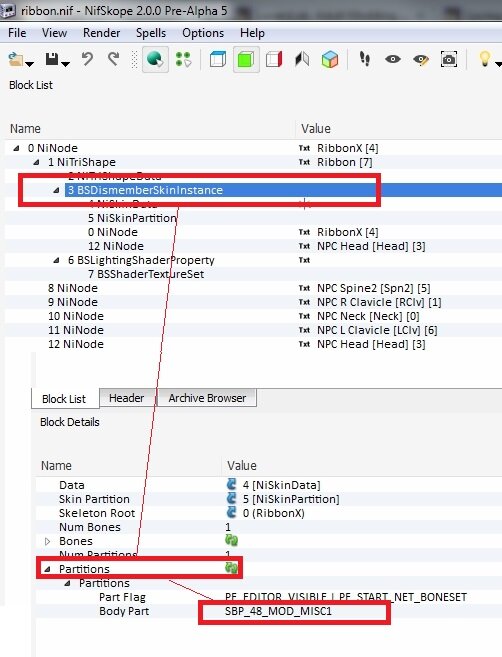Click NPC Head [Head] [3] value under BSDismemberSkinInstance

[x=371, y=246]
